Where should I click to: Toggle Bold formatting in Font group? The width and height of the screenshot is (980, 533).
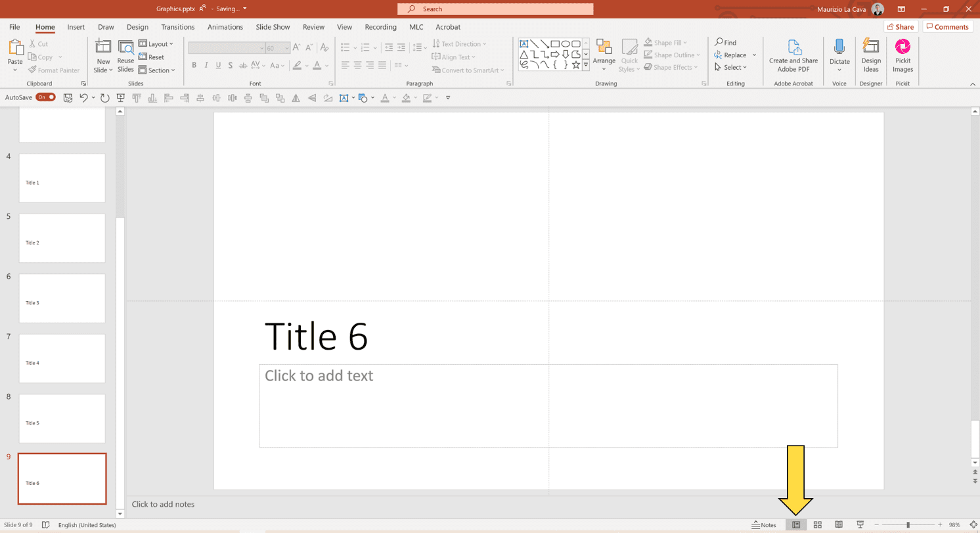194,65
